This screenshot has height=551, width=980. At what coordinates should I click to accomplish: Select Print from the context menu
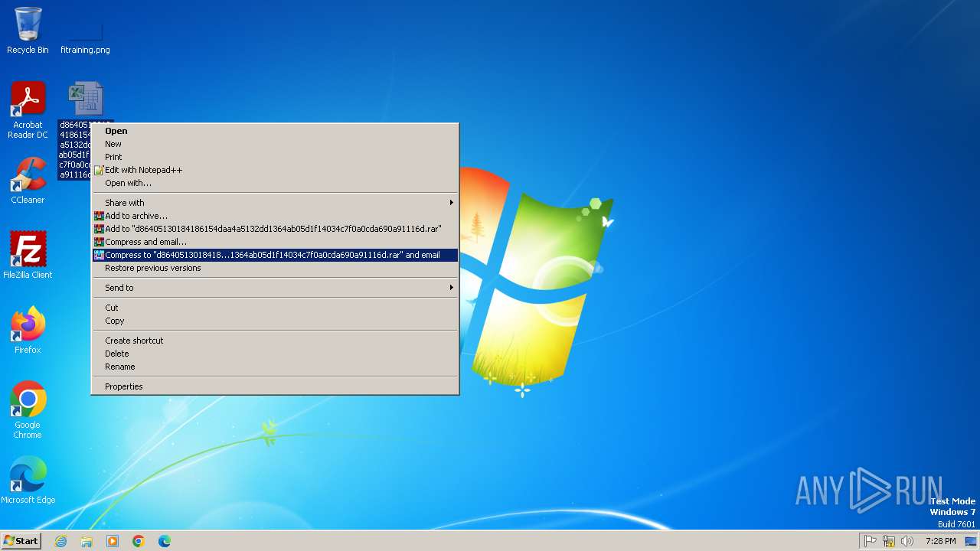pos(275,157)
